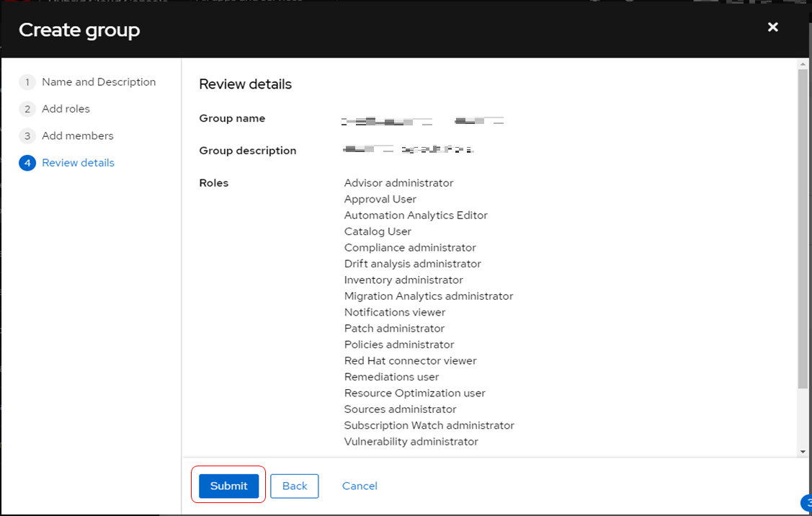Go back to previous wizard step

294,486
